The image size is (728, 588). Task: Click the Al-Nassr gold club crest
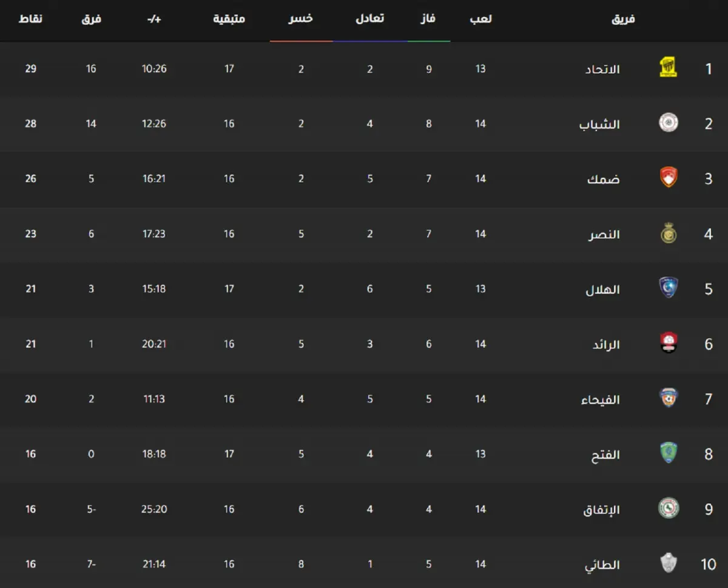pos(668,234)
